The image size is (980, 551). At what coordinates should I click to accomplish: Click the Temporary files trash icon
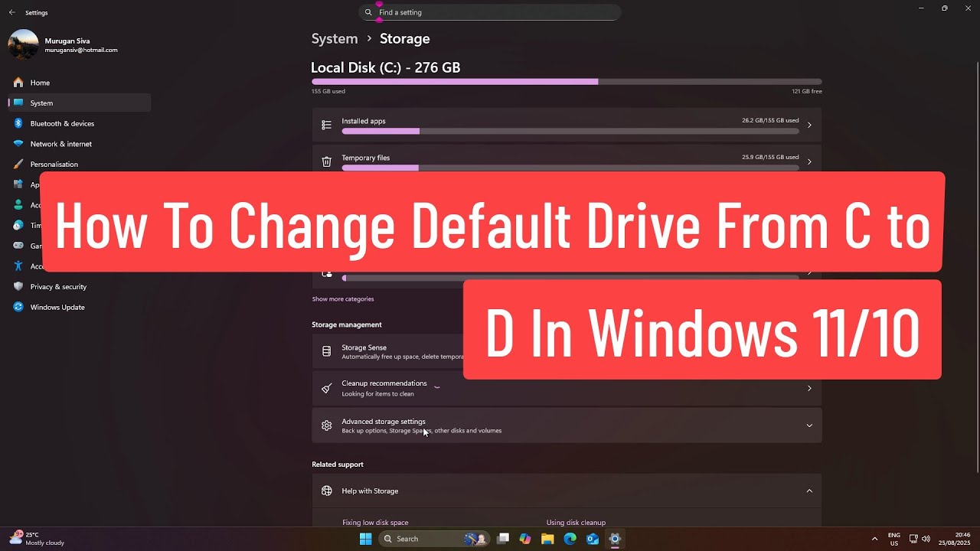point(326,161)
